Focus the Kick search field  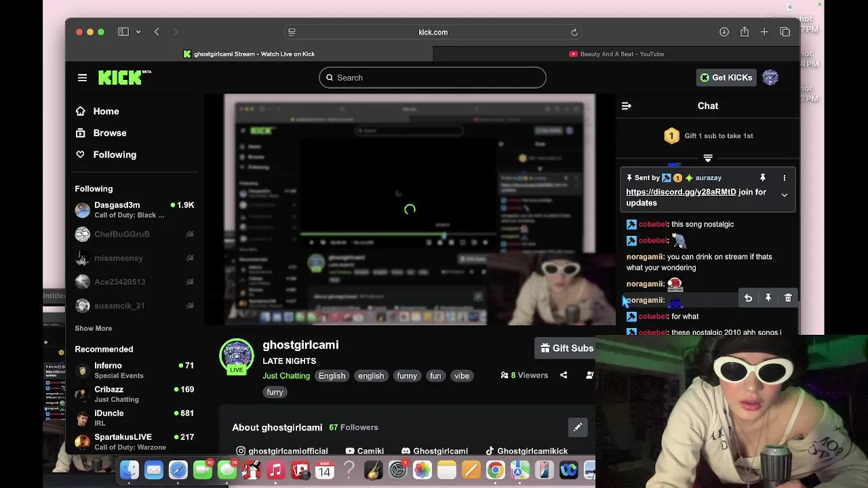(433, 77)
